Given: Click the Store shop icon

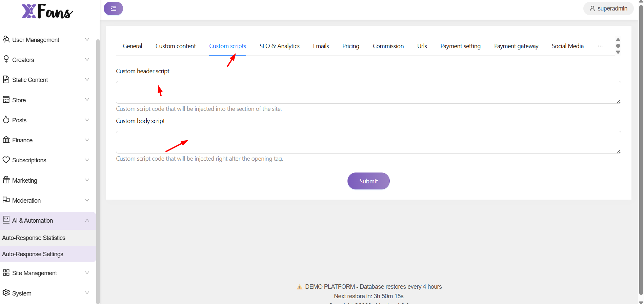Looking at the screenshot, I should click(6, 100).
